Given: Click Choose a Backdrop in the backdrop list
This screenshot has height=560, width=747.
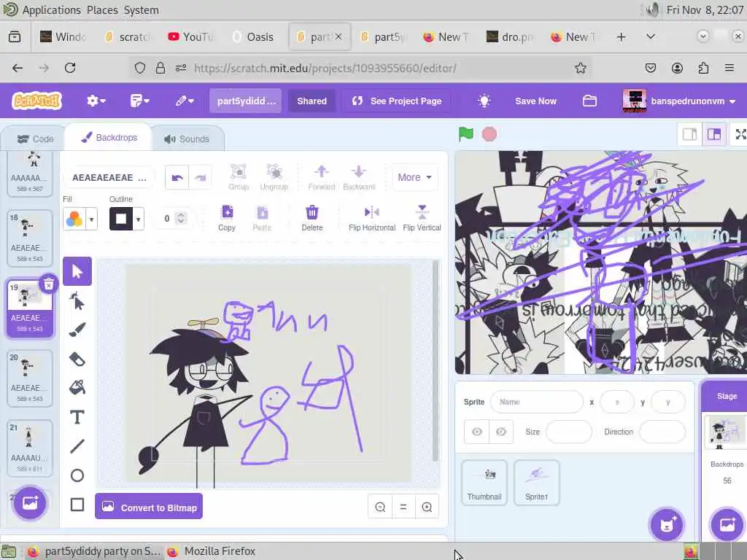Looking at the screenshot, I should coord(30,503).
